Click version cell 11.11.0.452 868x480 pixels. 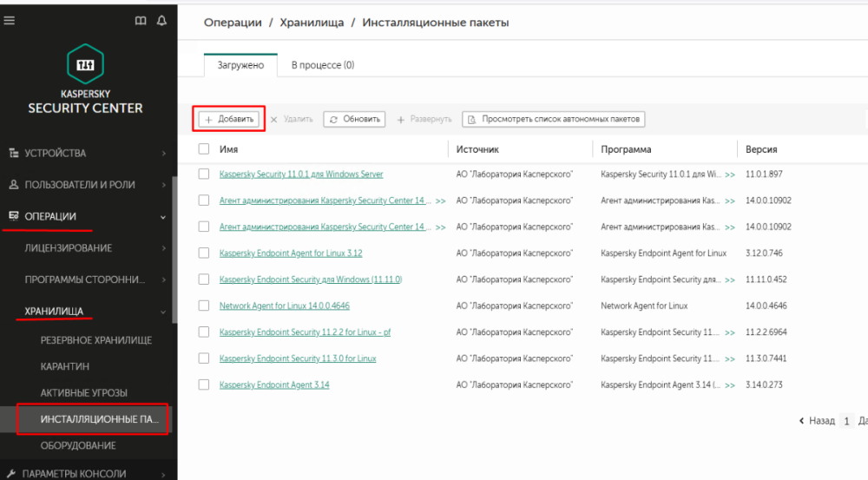(x=766, y=279)
